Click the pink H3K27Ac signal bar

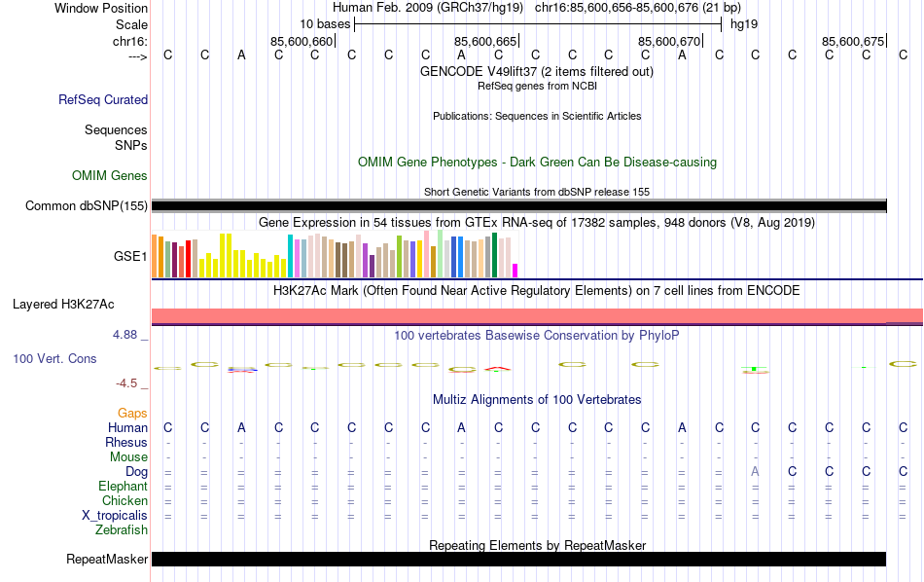click(538, 315)
